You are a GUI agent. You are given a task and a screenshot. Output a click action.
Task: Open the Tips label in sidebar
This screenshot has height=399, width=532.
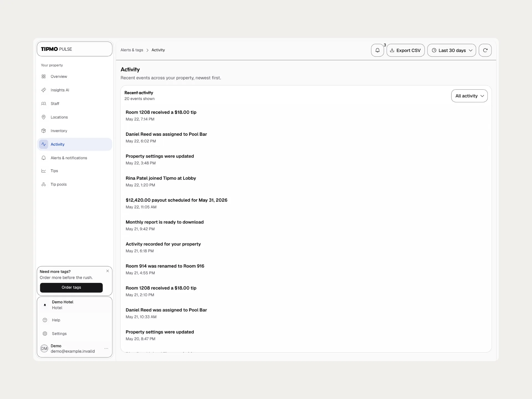click(54, 171)
